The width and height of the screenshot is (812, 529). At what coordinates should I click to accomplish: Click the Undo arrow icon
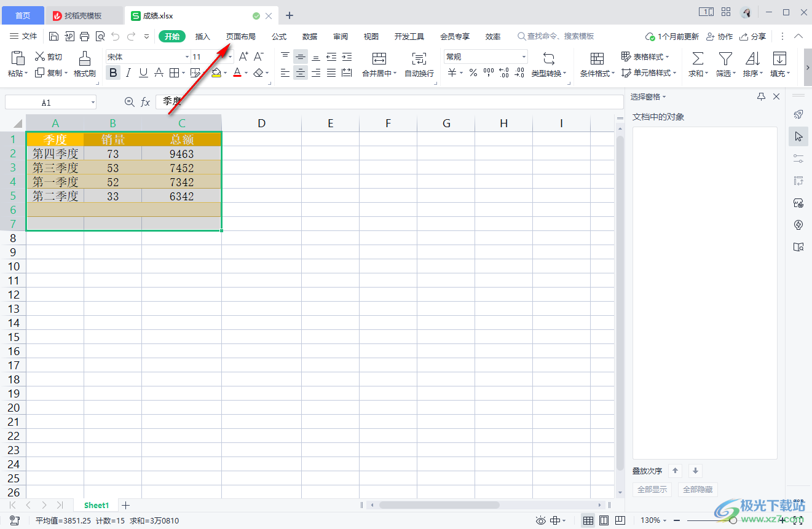[x=116, y=36]
